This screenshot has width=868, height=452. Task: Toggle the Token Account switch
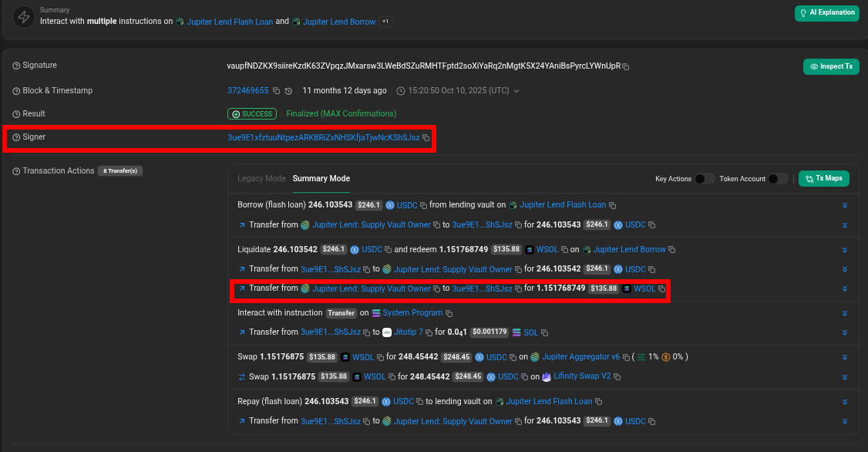(x=777, y=178)
